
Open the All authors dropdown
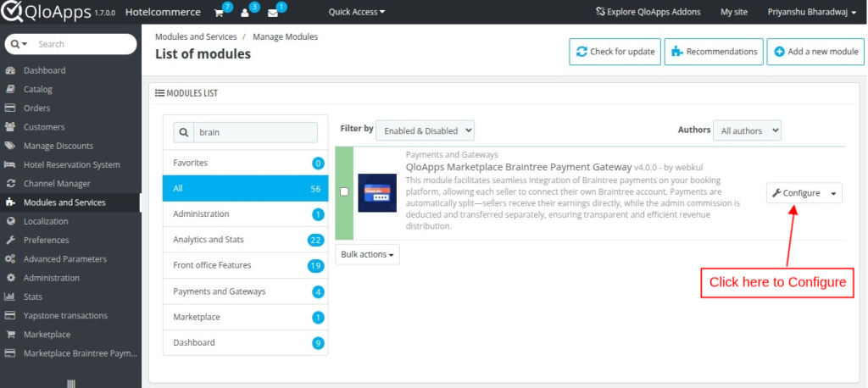[747, 130]
